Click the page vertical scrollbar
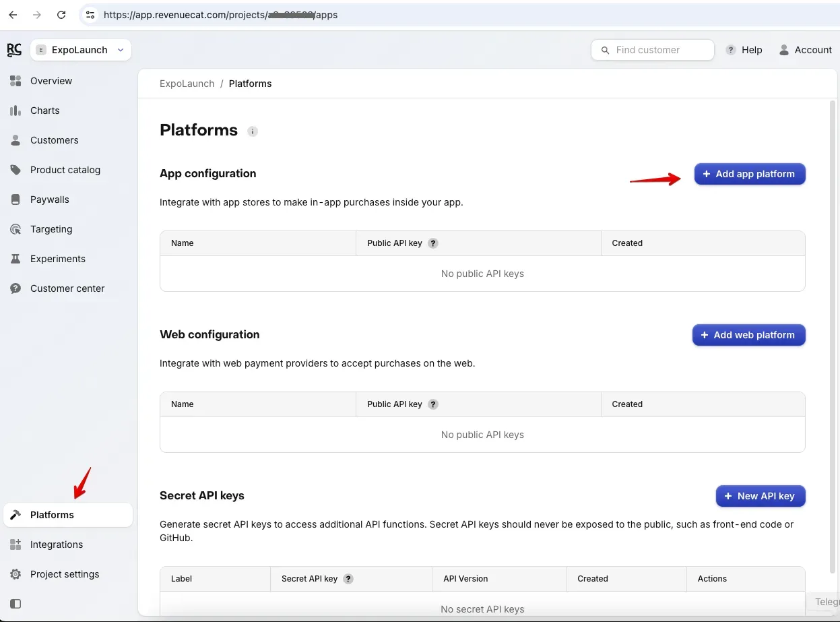 (x=833, y=337)
